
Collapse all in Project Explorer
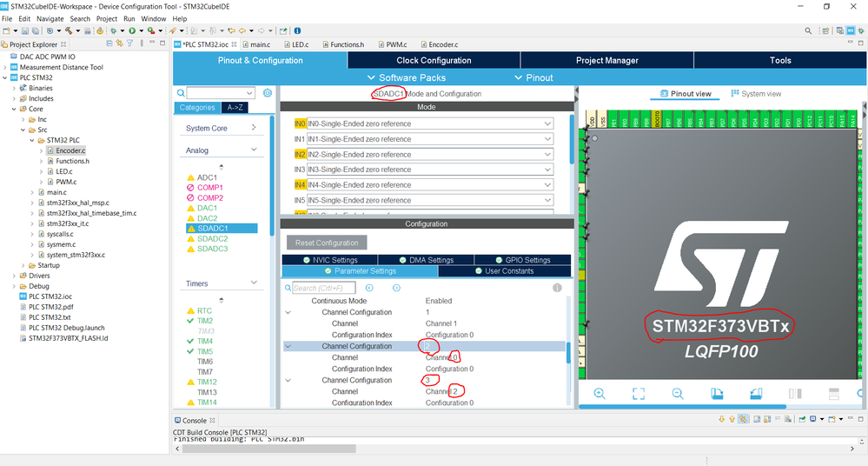(x=109, y=43)
